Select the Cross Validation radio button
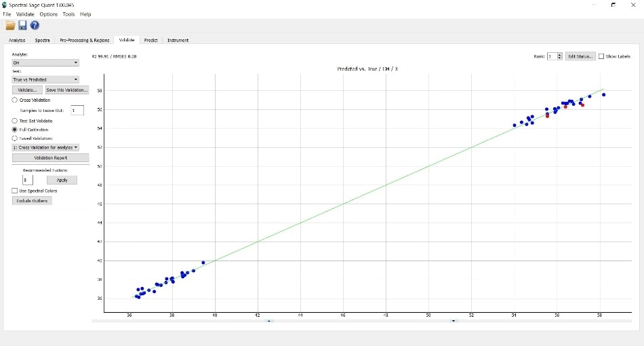Viewport: 644px width, 346px height. coord(15,100)
